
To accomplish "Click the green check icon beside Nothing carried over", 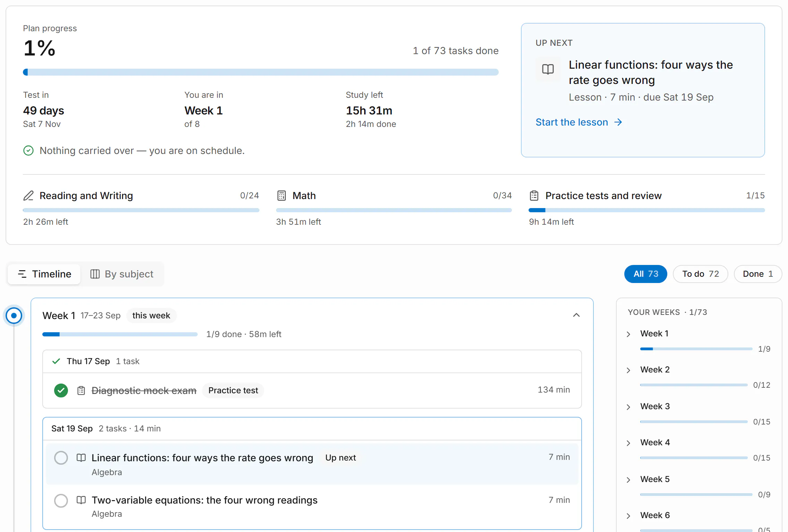I will click(x=28, y=151).
